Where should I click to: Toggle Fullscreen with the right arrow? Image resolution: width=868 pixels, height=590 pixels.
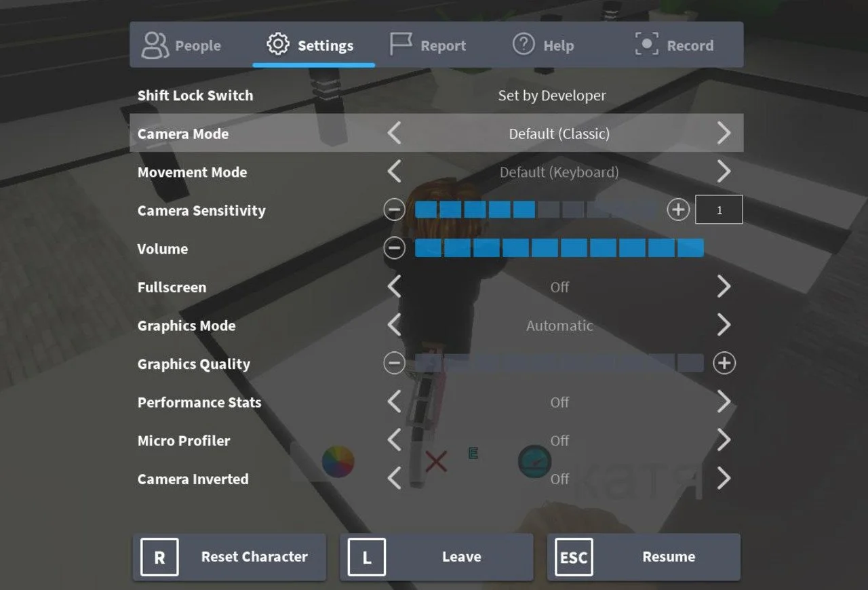[724, 287]
